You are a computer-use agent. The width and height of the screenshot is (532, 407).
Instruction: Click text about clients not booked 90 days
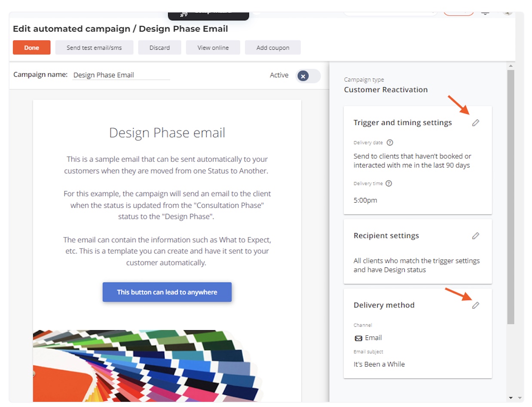click(x=412, y=161)
